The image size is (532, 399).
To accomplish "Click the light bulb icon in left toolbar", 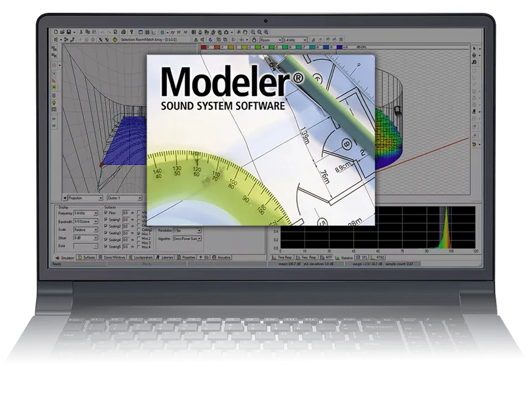I will tap(54, 103).
